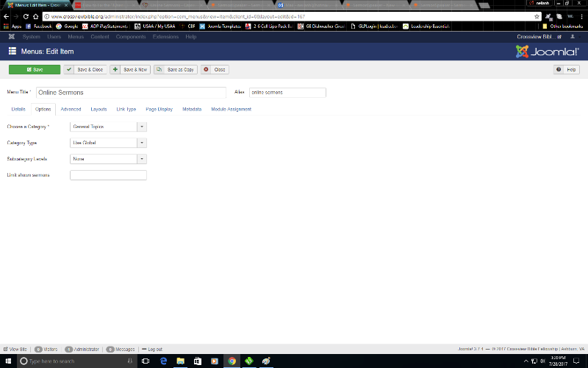
Task: Open Microsoft Edge from taskbar
Action: (x=163, y=361)
